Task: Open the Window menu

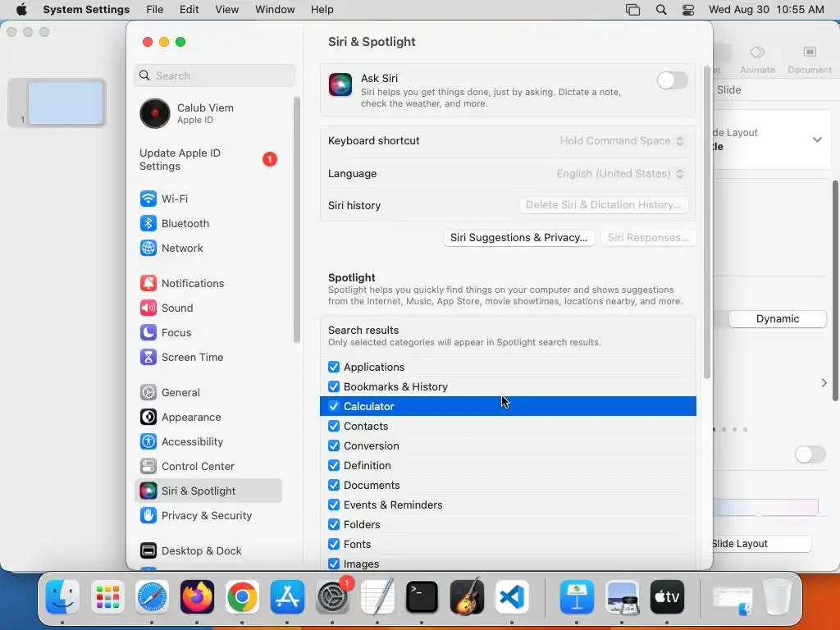Action: click(x=275, y=10)
